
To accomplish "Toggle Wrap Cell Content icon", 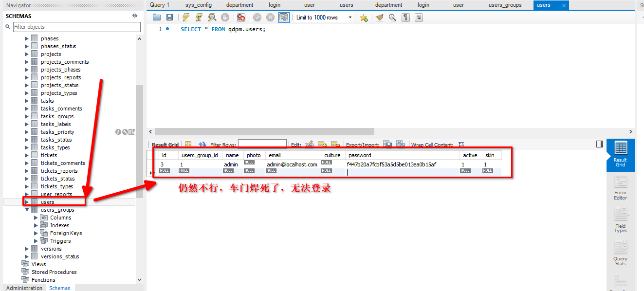I will pos(461,145).
